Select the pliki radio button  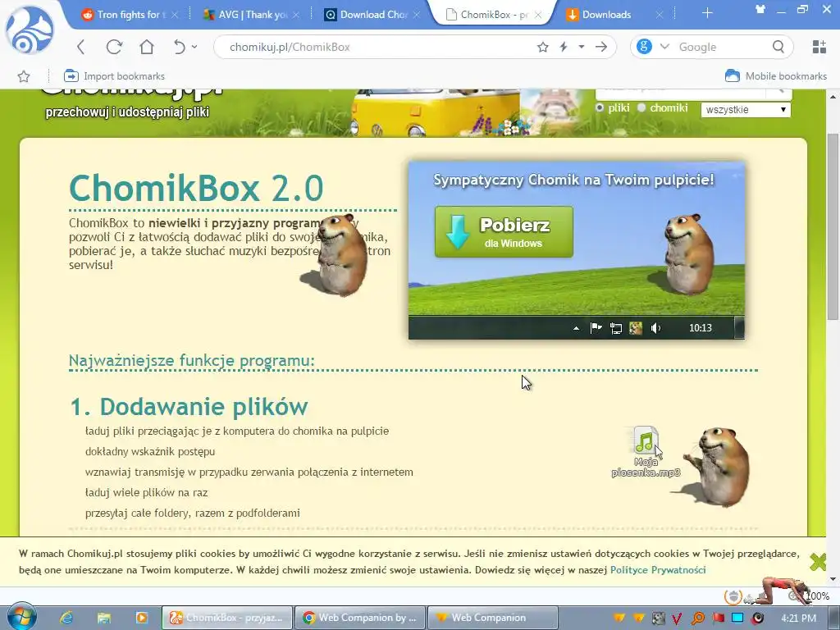(x=600, y=107)
